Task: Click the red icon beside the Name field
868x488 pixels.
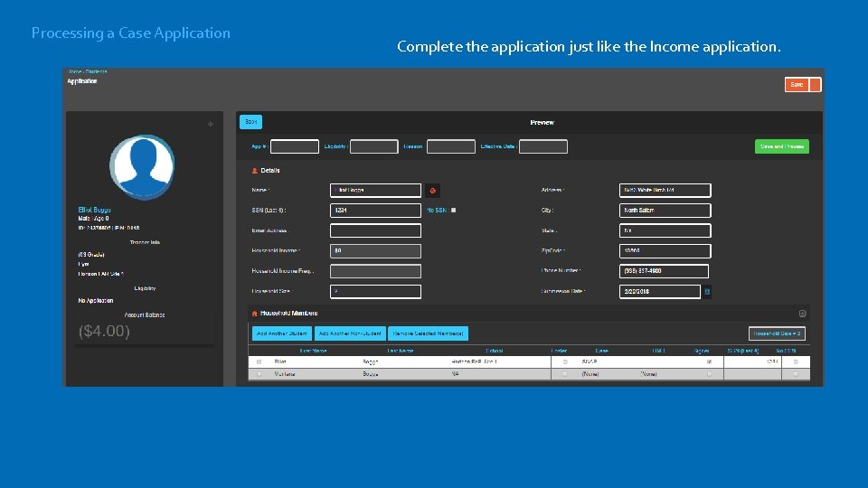Action: tap(433, 191)
